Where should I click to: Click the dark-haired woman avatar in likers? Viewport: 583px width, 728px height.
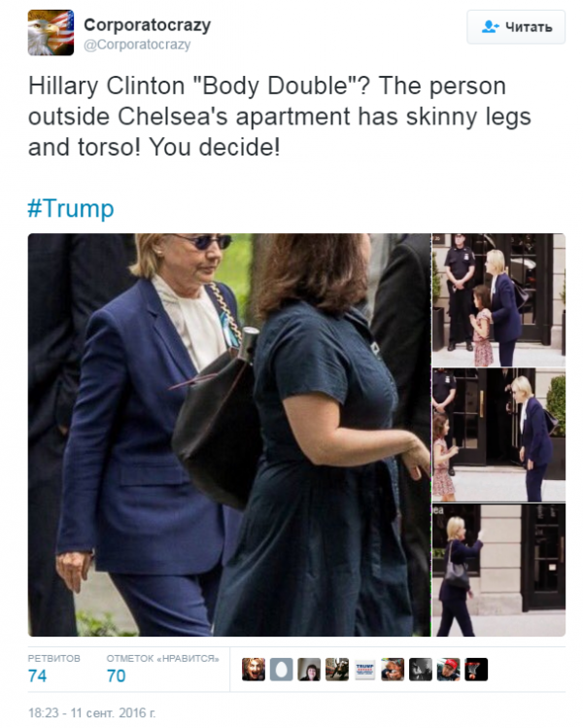click(309, 670)
